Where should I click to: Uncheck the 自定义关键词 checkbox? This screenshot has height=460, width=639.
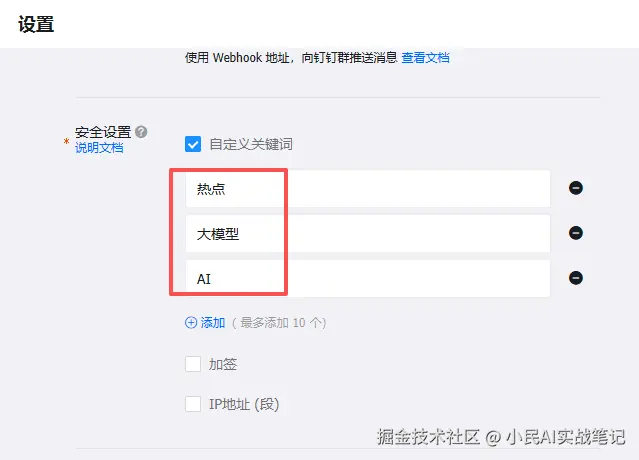click(x=193, y=144)
